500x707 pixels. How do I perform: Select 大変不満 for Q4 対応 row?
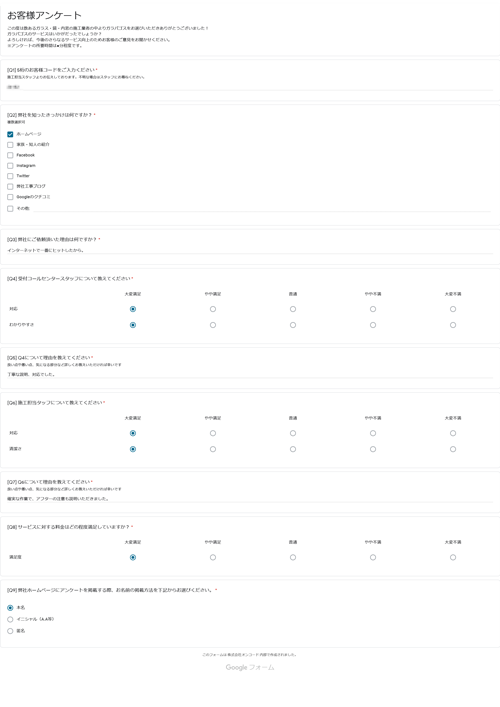point(453,309)
